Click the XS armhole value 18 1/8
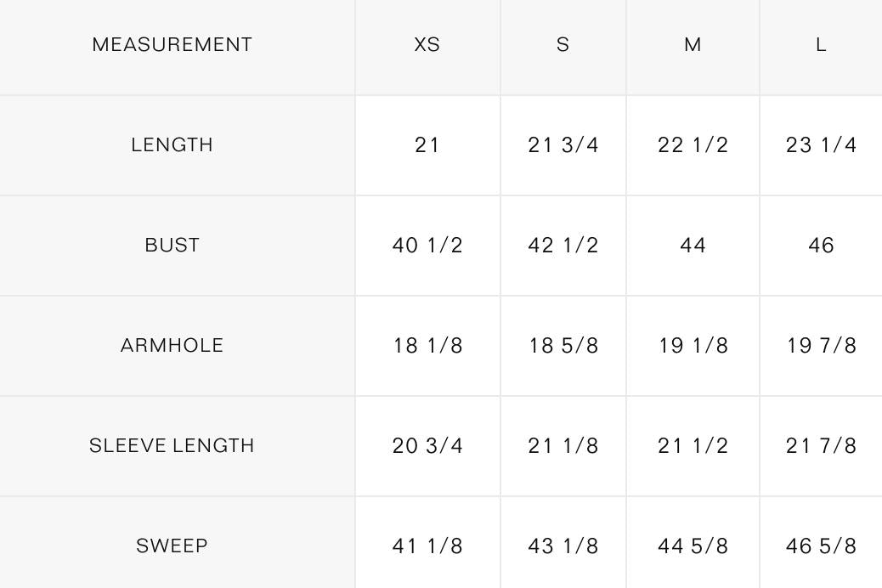This screenshot has height=588, width=882. (427, 346)
